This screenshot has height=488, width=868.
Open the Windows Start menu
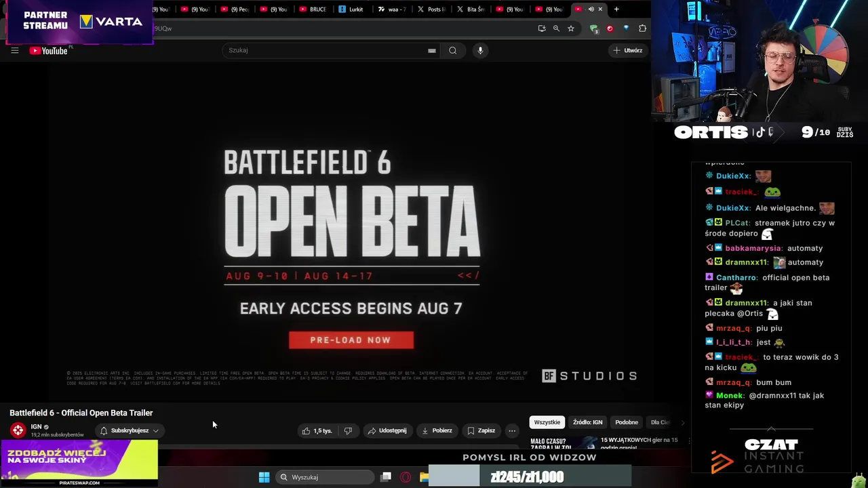[x=264, y=477]
